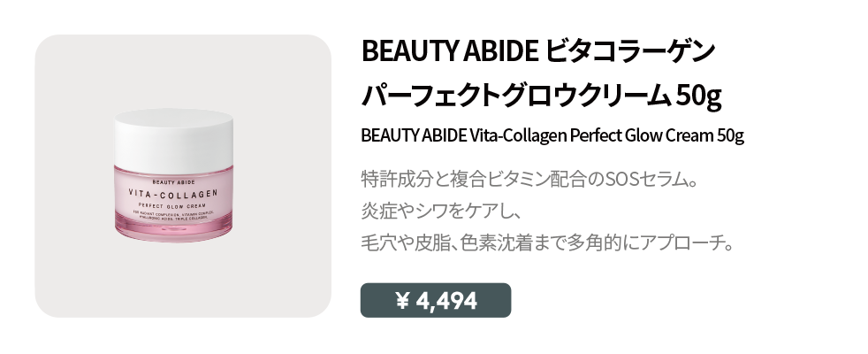Click the 50g text in English subtitle
868x354 pixels.
730,137
